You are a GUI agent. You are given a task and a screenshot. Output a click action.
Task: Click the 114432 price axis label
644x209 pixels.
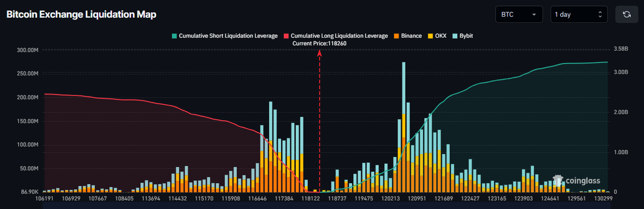pyautogui.click(x=178, y=199)
